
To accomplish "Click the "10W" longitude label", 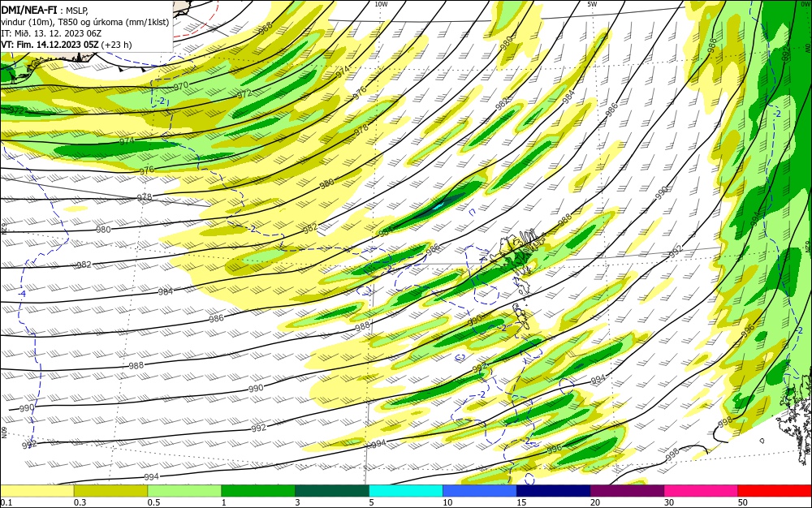I will coord(381,4).
